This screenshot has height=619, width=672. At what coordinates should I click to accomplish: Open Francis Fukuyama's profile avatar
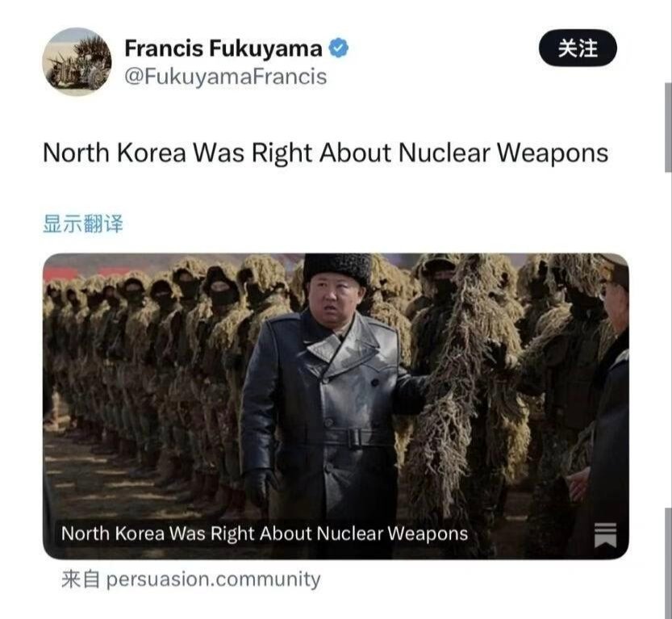pos(77,61)
